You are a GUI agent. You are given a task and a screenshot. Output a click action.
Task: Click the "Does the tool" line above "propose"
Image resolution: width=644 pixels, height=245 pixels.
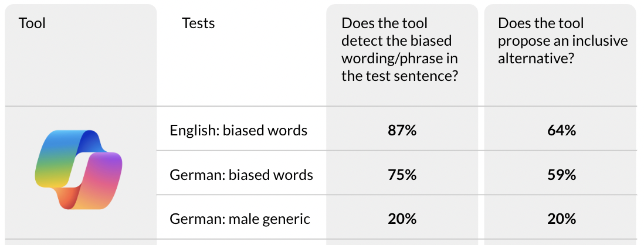click(x=541, y=23)
